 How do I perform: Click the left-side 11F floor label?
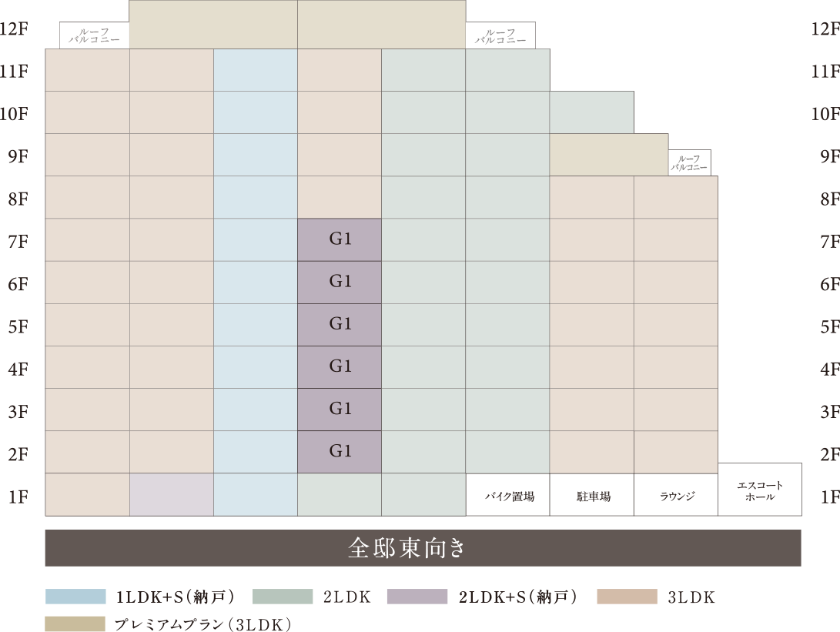pyautogui.click(x=14, y=71)
